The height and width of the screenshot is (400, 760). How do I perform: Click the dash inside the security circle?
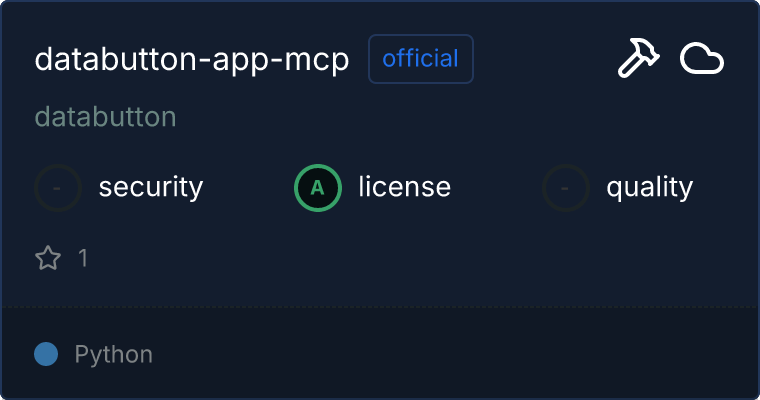click(x=58, y=188)
